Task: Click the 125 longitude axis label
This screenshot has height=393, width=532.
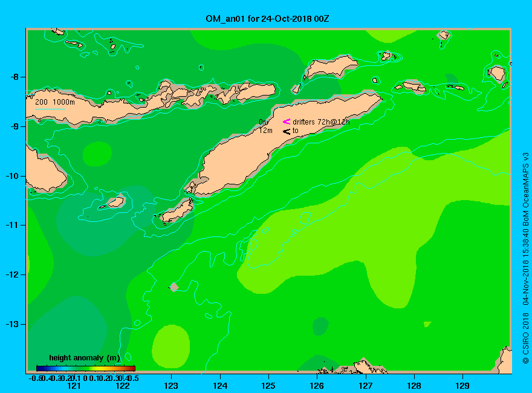Action: 268,386
